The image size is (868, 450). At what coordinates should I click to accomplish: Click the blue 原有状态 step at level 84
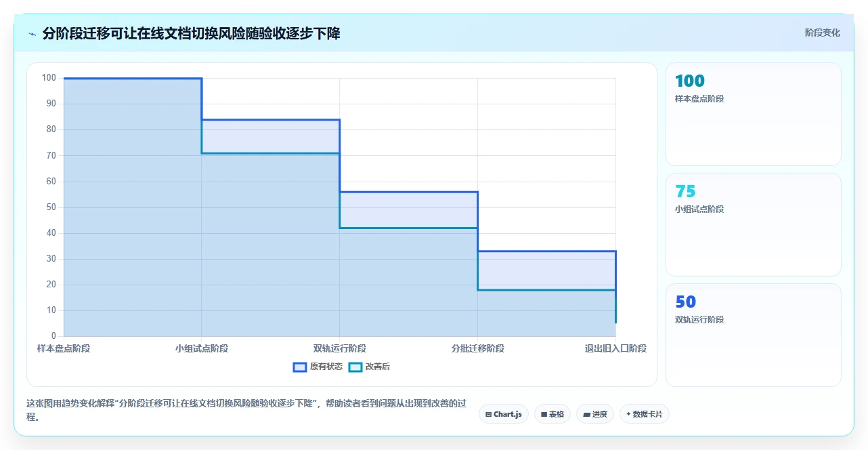pos(271,120)
